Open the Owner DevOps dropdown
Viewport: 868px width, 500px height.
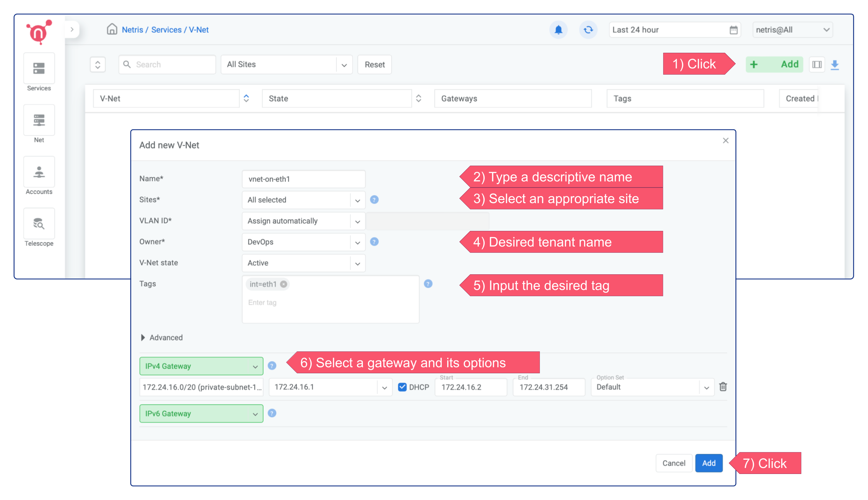point(303,242)
